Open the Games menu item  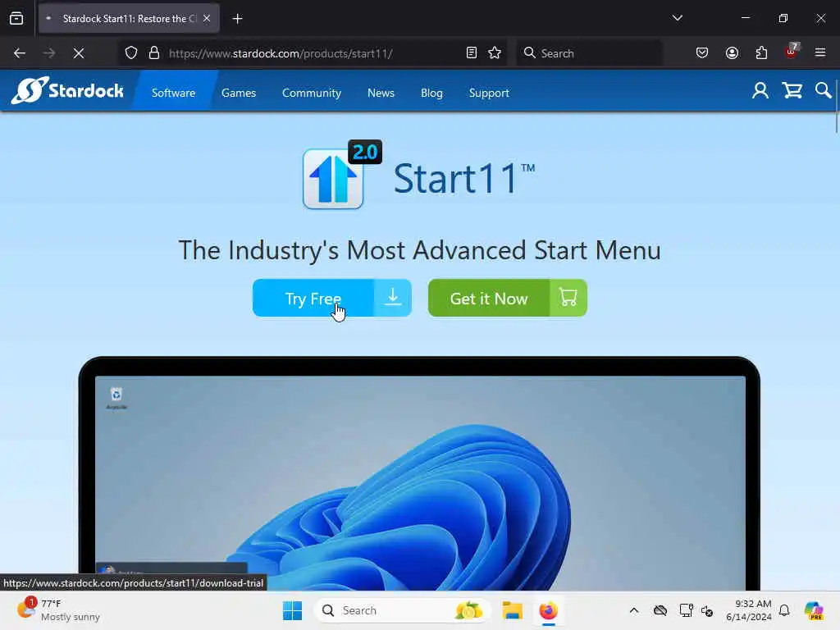point(239,93)
